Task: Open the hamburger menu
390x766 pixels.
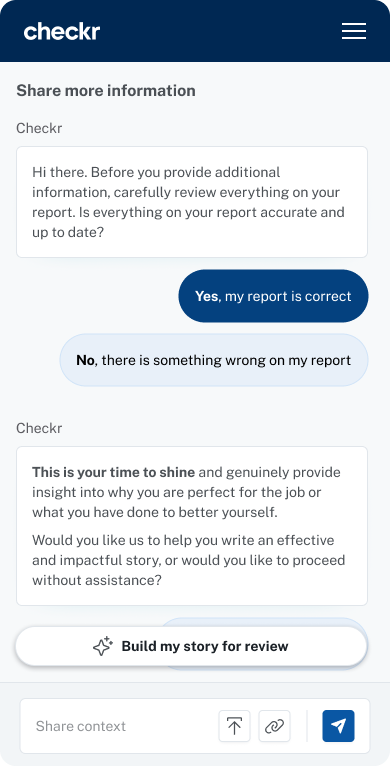Action: (354, 31)
